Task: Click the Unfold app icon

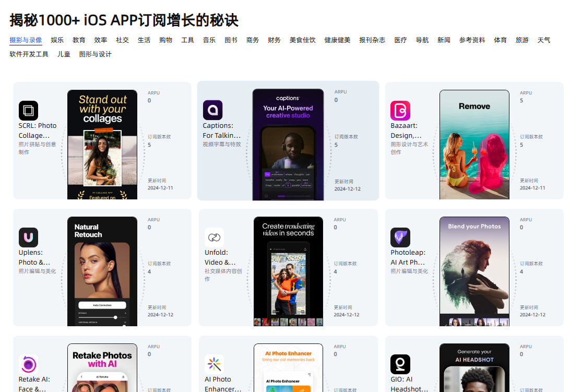Action: tap(214, 237)
